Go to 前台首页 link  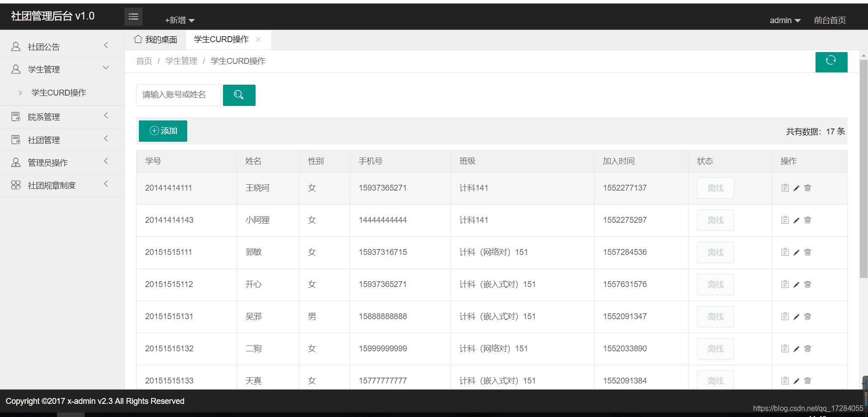(830, 20)
